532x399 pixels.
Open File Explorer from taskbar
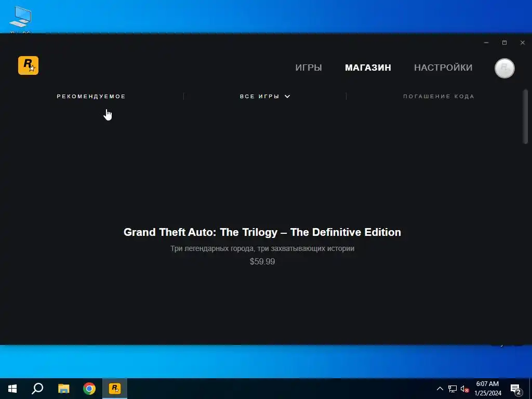[x=63, y=389]
